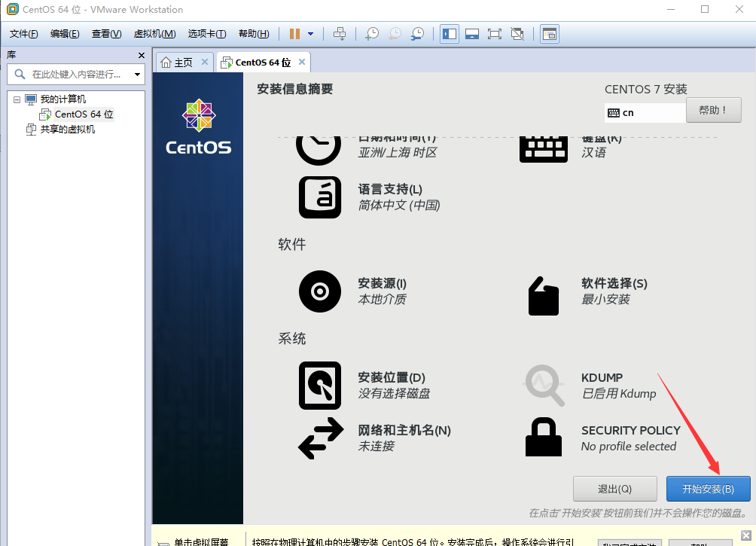This screenshot has width=756, height=546.
Task: Open the keyboard settings icon
Action: [x=544, y=148]
